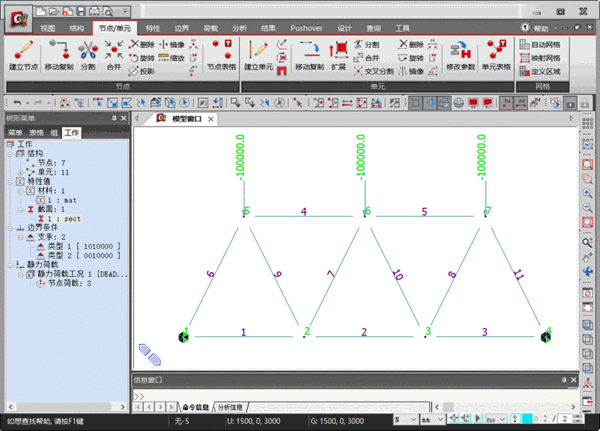
Task: Switch to the 分析信息 message tab
Action: coord(230,407)
